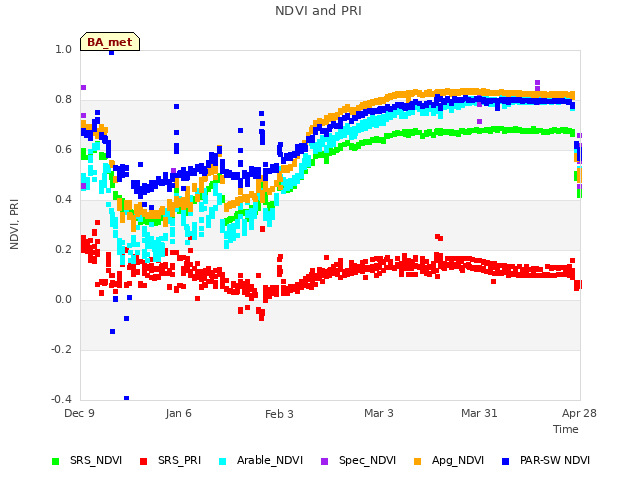
Task: Toggle the PAR-SW NDVI legend entry
Action: click(x=546, y=460)
